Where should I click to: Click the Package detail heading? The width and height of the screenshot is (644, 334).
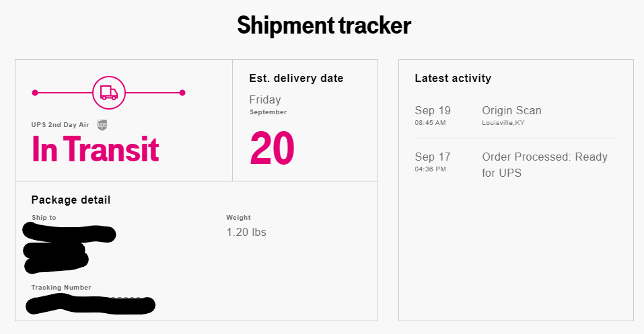point(71,200)
